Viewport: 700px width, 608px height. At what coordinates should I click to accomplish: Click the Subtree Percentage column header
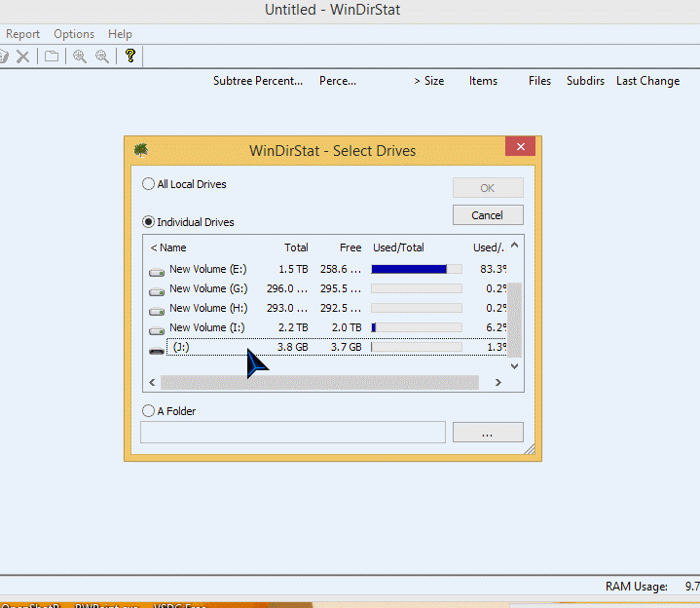pyautogui.click(x=258, y=81)
